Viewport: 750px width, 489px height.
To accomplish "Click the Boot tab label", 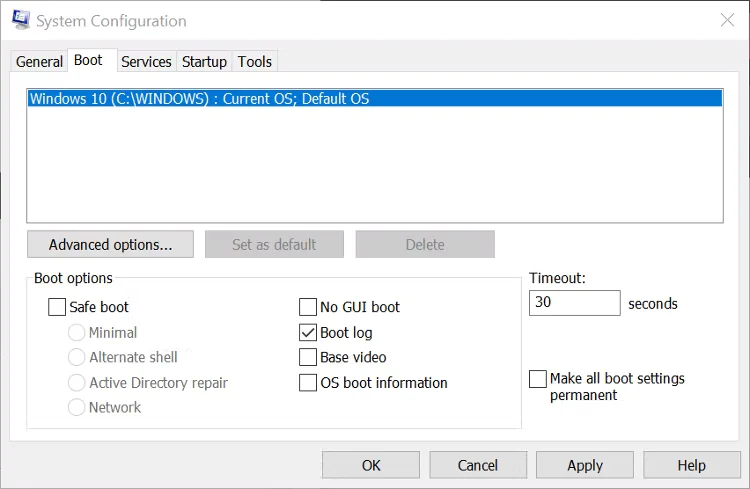I will point(88,60).
